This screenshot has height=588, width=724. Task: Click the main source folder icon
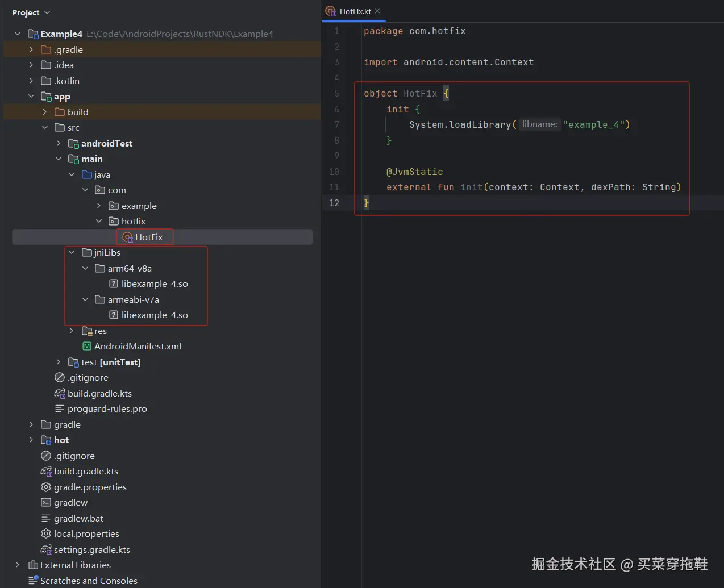[73, 159]
